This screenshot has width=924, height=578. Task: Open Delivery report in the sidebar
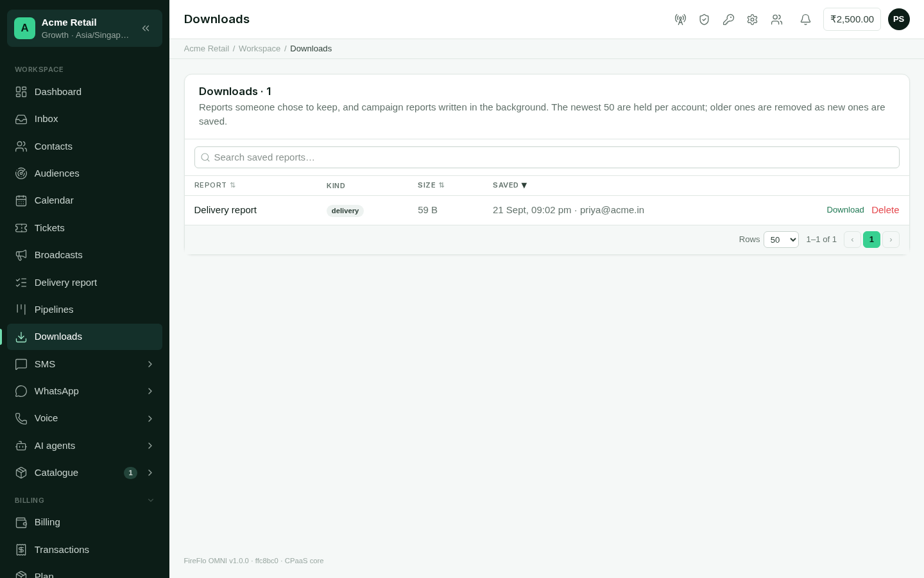[85, 283]
